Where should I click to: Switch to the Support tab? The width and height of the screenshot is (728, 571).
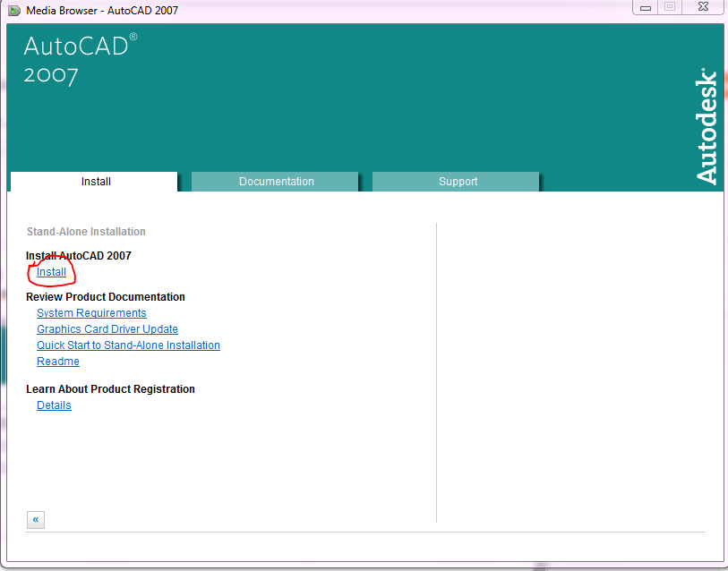tap(456, 182)
